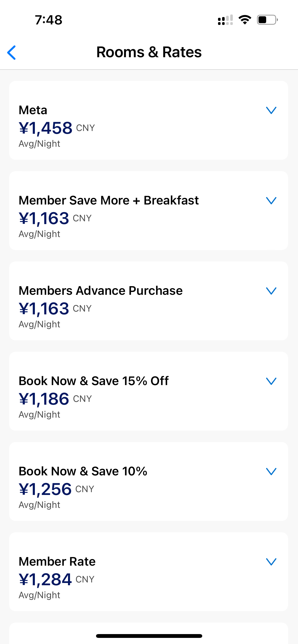Tap the ¥1,284 Member Rate price

click(45, 579)
